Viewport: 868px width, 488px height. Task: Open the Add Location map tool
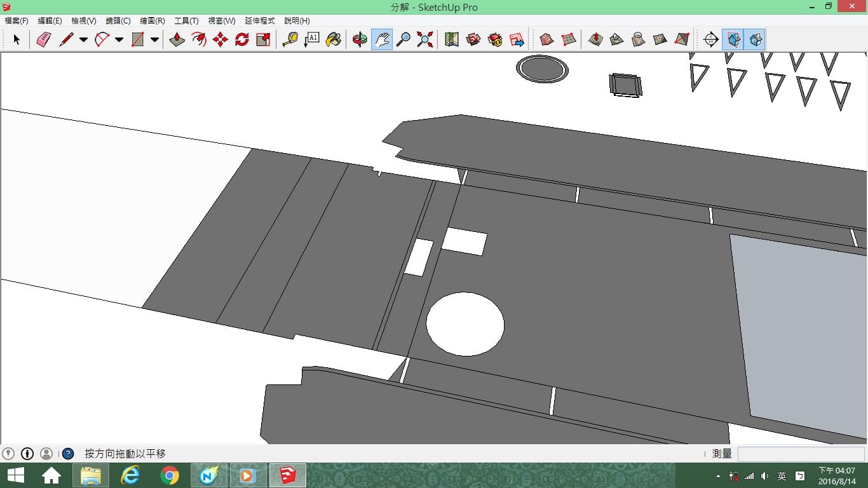[452, 39]
